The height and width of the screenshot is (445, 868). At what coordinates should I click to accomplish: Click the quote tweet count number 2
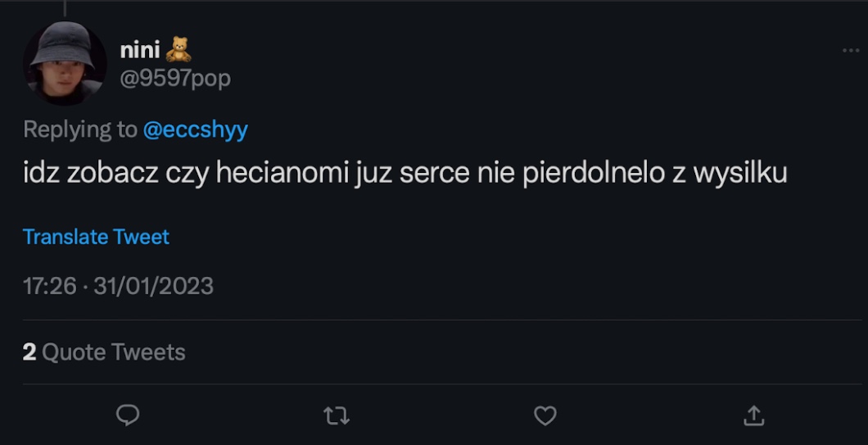coord(29,352)
